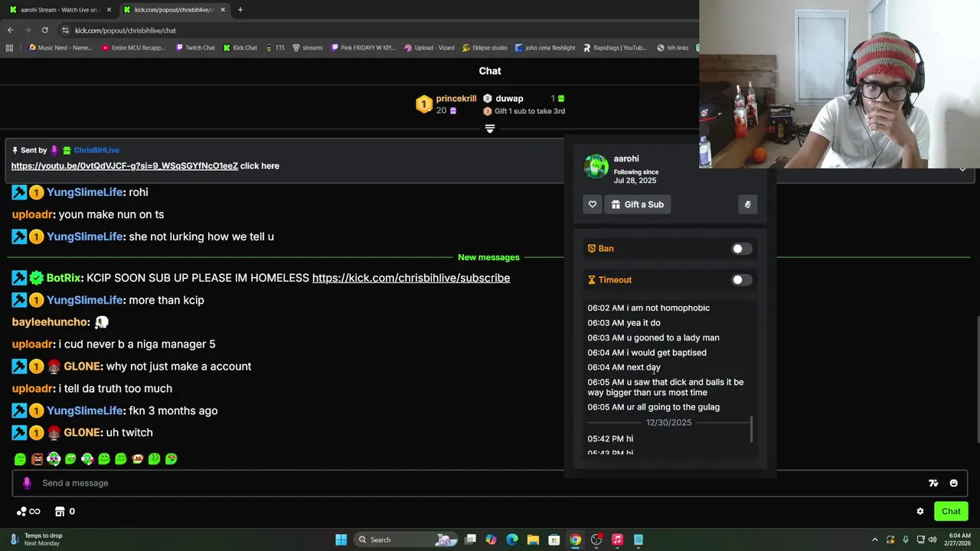Click ChrisBiHLive username in pinned message
Image resolution: width=980 pixels, height=551 pixels.
point(96,150)
